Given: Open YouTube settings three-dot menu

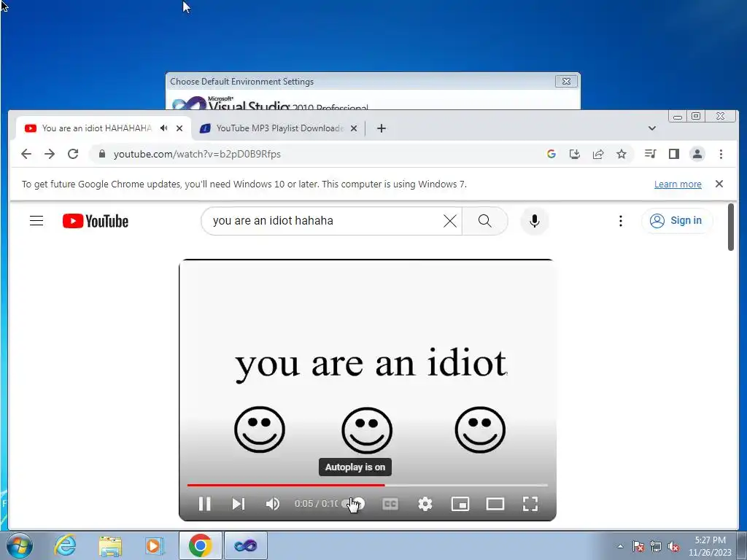Looking at the screenshot, I should click(x=620, y=221).
